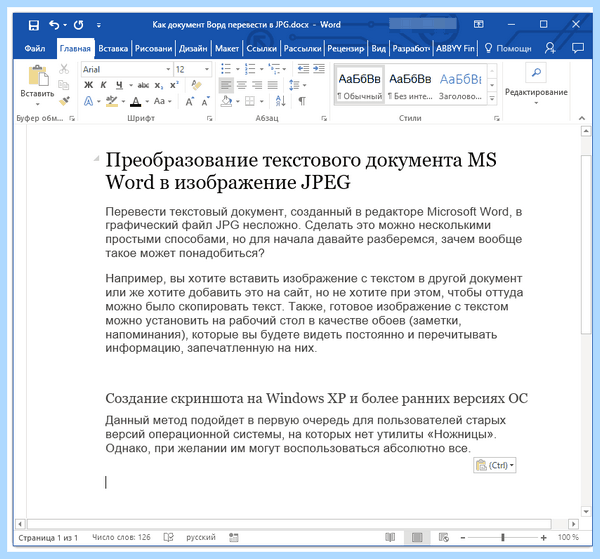
Task: Open the font size 12 dropdown
Action: pyautogui.click(x=207, y=70)
